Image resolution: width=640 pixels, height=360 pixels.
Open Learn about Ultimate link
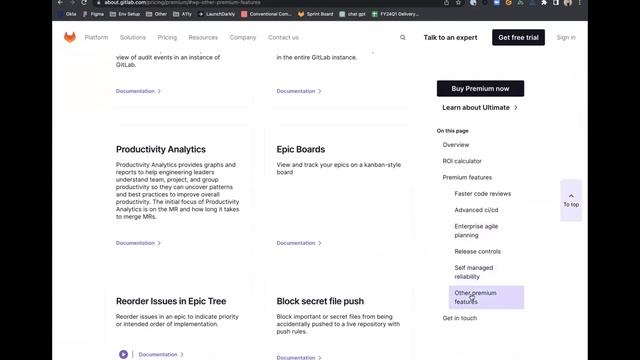coord(480,107)
